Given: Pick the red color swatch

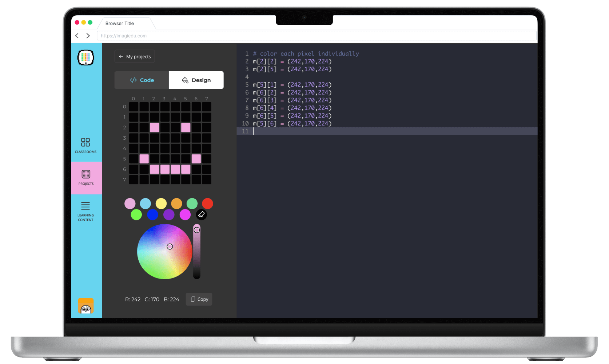Looking at the screenshot, I should tap(207, 204).
